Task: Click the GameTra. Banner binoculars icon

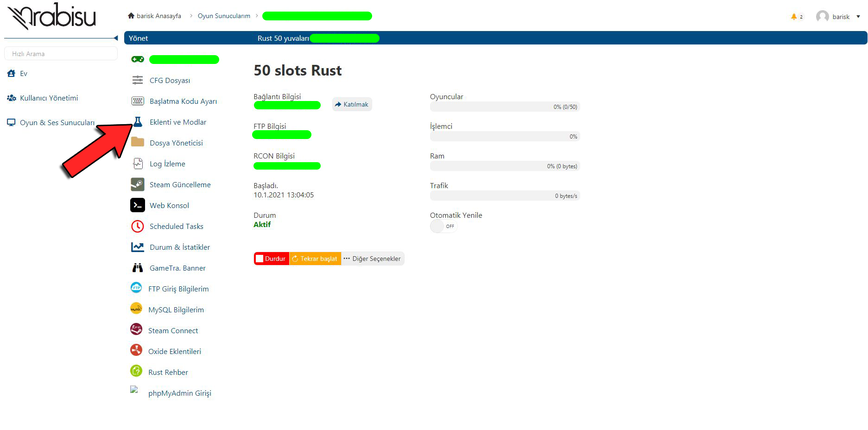Action: point(138,268)
